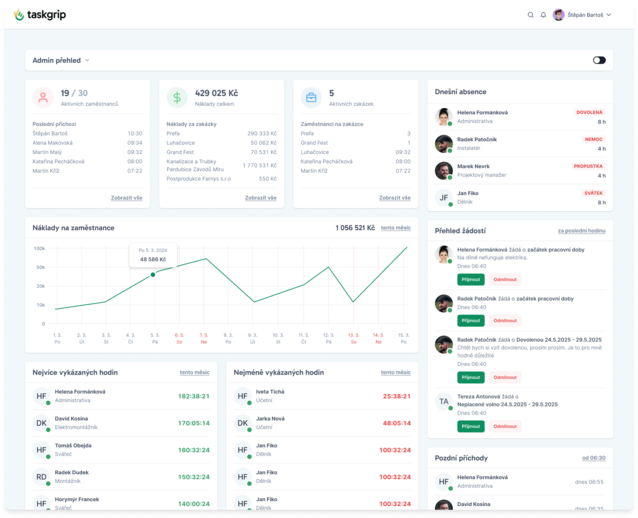
Task: Click 'Zobrazit vše' under active employees
Action: click(x=126, y=198)
